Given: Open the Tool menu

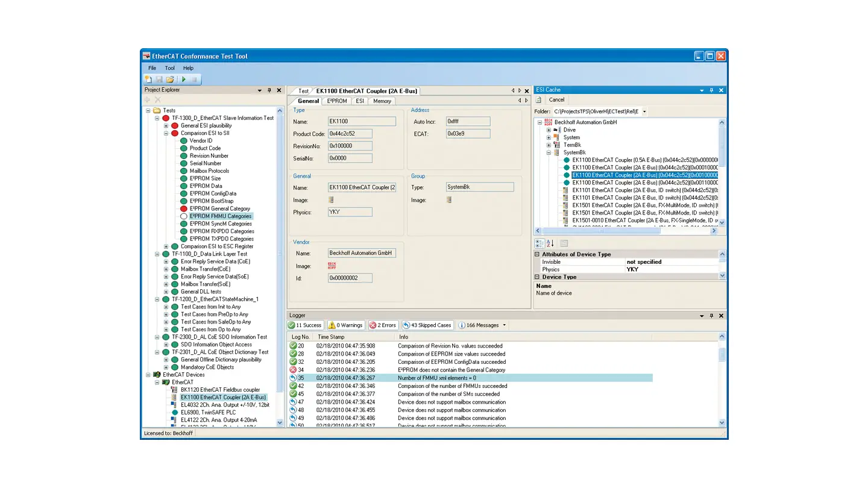Looking at the screenshot, I should click(x=170, y=68).
